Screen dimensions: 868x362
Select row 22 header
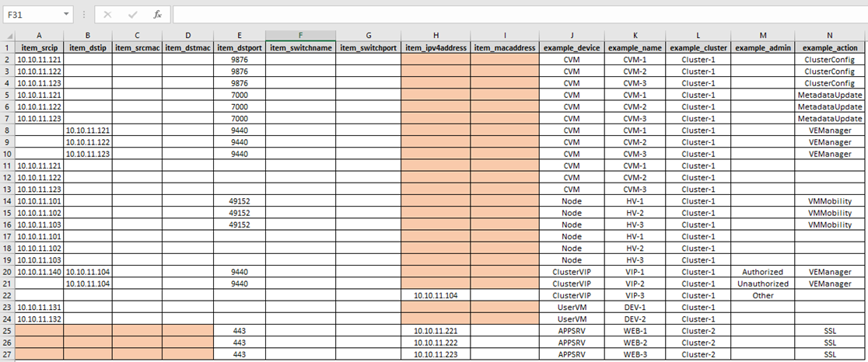click(x=8, y=295)
